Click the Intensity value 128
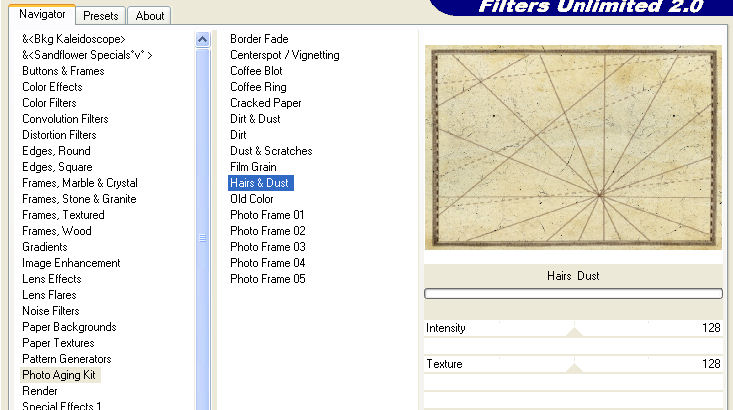This screenshot has height=410, width=733. pyautogui.click(x=711, y=328)
